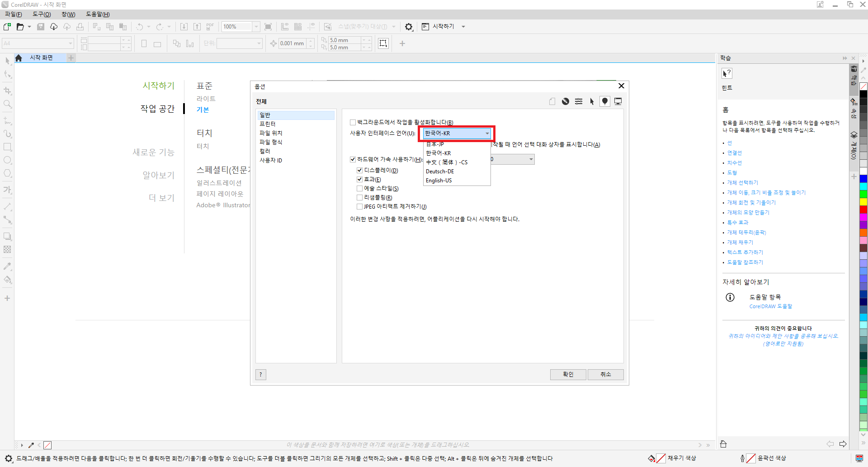This screenshot has width=868, height=467.
Task: Check the JPEG 아티팩트 제거하기 checkbox
Action: [x=359, y=206]
